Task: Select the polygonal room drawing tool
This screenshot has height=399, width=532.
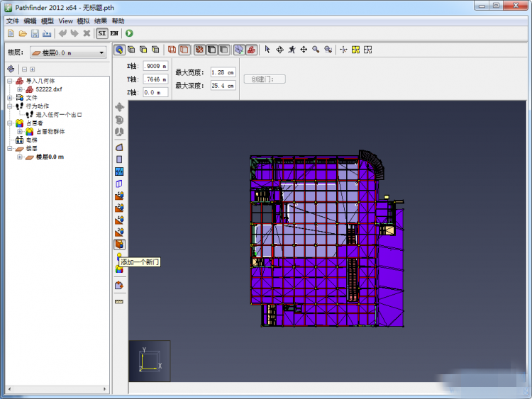Action: coord(119,147)
